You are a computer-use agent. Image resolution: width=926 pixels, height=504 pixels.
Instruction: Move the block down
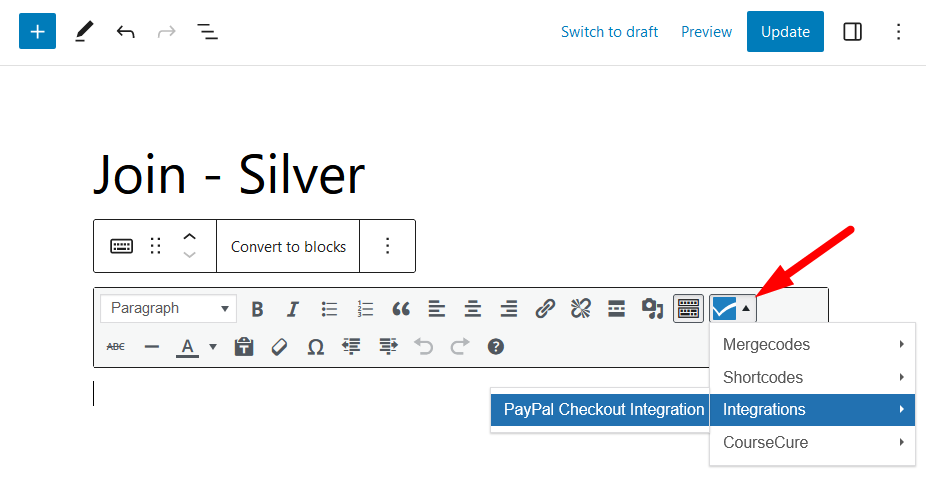189,255
